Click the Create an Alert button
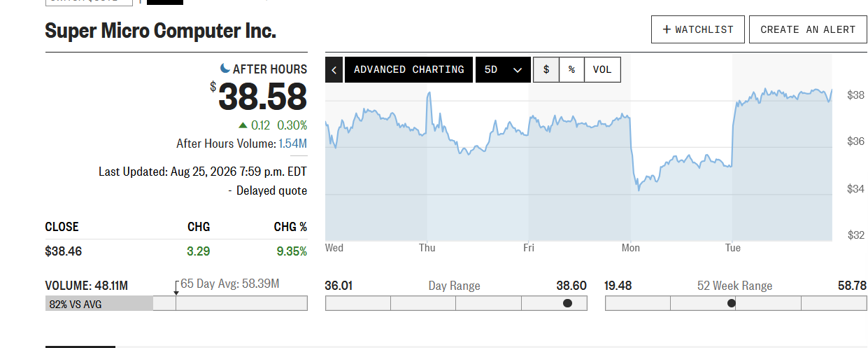 coord(808,29)
